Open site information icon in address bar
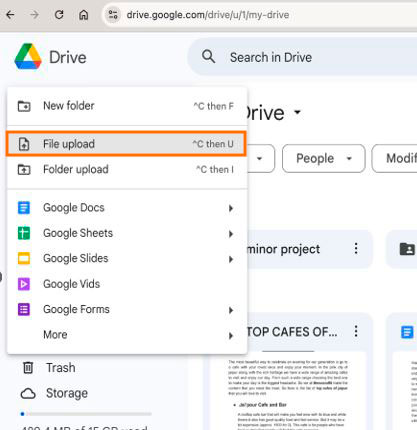Image resolution: width=417 pixels, height=430 pixels. (113, 15)
